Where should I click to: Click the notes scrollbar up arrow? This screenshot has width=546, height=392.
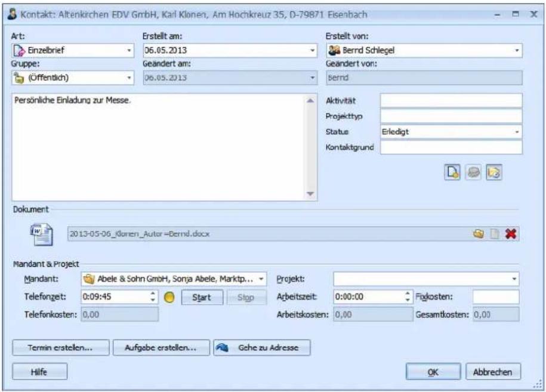(310, 101)
